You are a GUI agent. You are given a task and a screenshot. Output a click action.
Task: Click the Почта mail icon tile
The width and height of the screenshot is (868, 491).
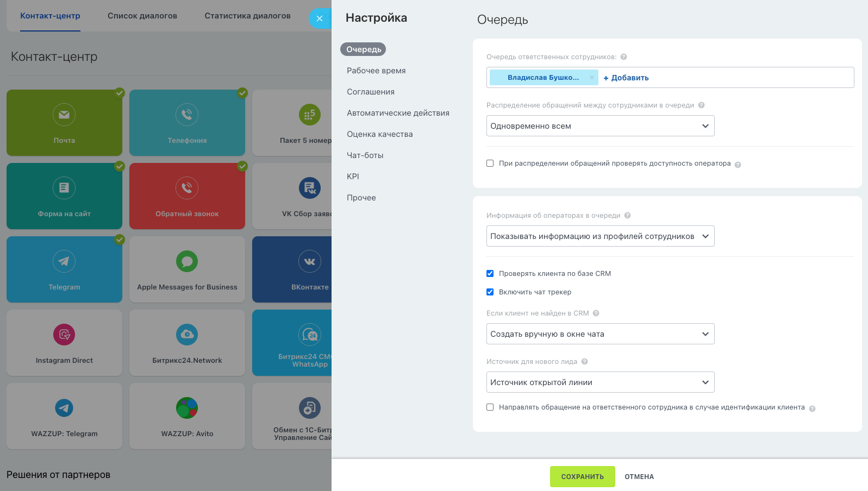tap(64, 115)
